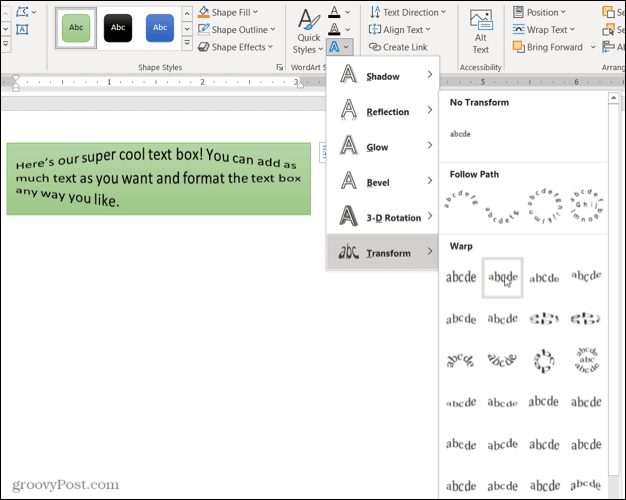Open the Shadow submenu
This screenshot has height=500, width=626.
coord(382,75)
